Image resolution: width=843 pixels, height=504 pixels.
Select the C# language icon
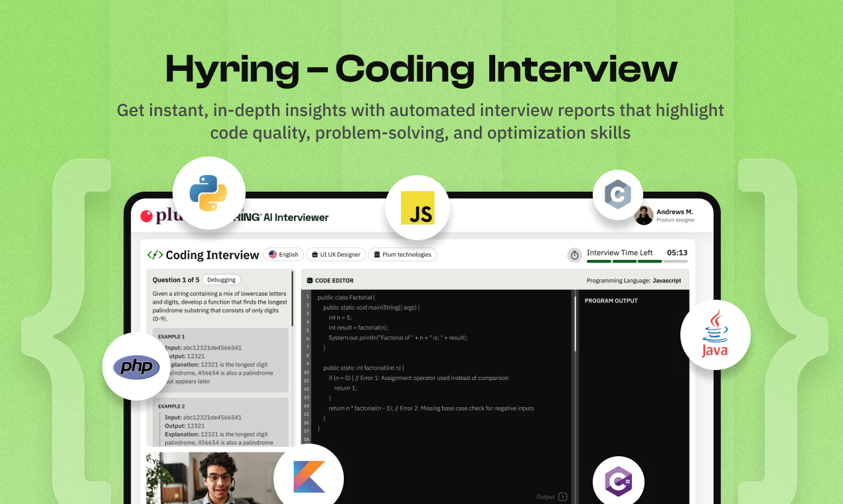click(x=618, y=481)
